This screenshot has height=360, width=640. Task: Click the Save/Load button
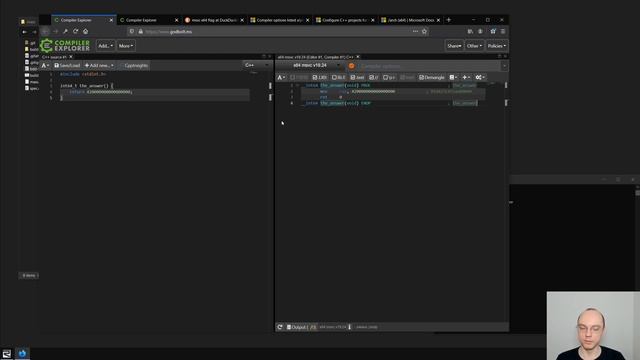[x=67, y=65]
